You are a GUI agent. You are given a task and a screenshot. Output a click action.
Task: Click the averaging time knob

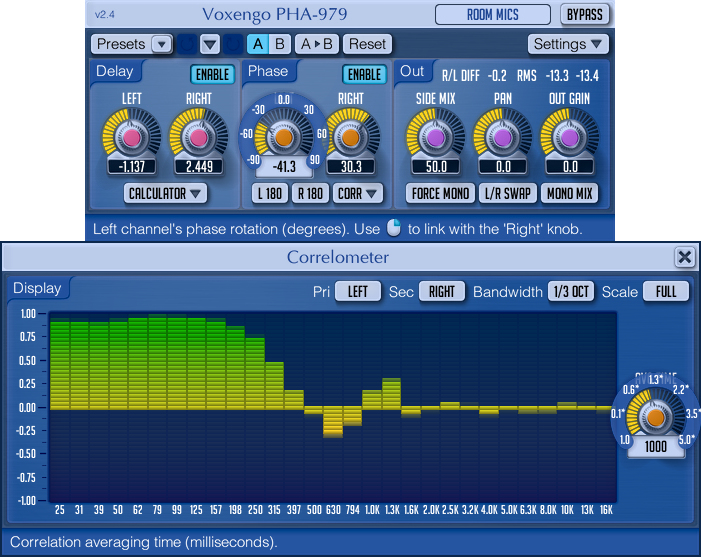point(655,417)
